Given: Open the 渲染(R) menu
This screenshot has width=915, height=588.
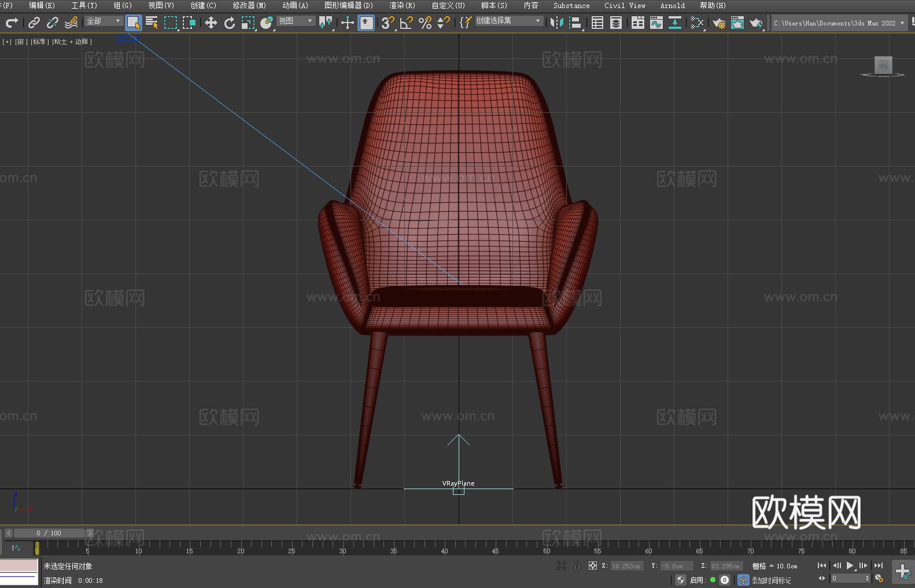Looking at the screenshot, I should 402,5.
